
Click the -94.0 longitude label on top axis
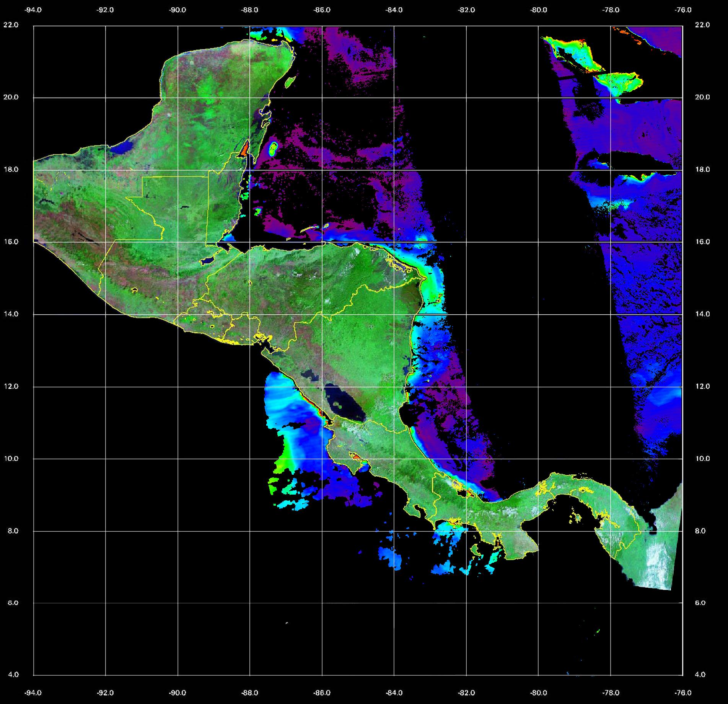[33, 10]
